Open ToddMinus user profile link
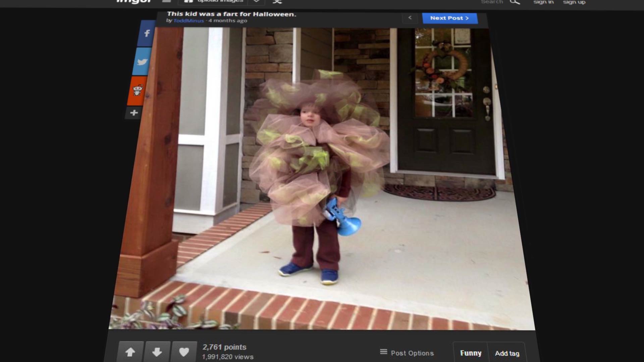The height and width of the screenshot is (362, 644). (x=189, y=21)
